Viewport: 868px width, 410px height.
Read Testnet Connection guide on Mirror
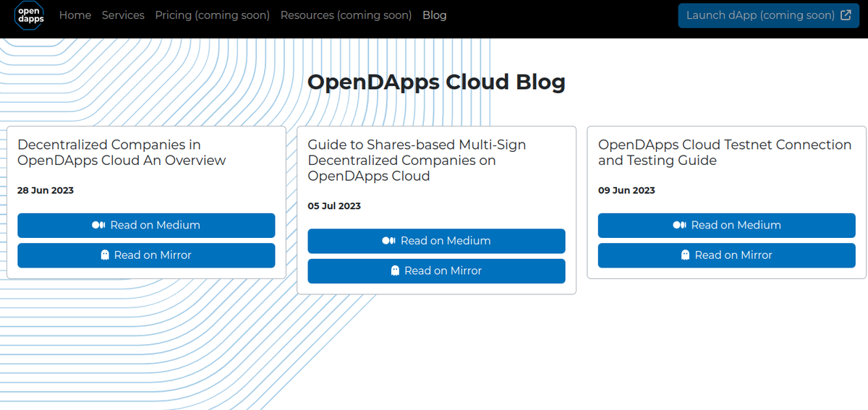pyautogui.click(x=727, y=255)
